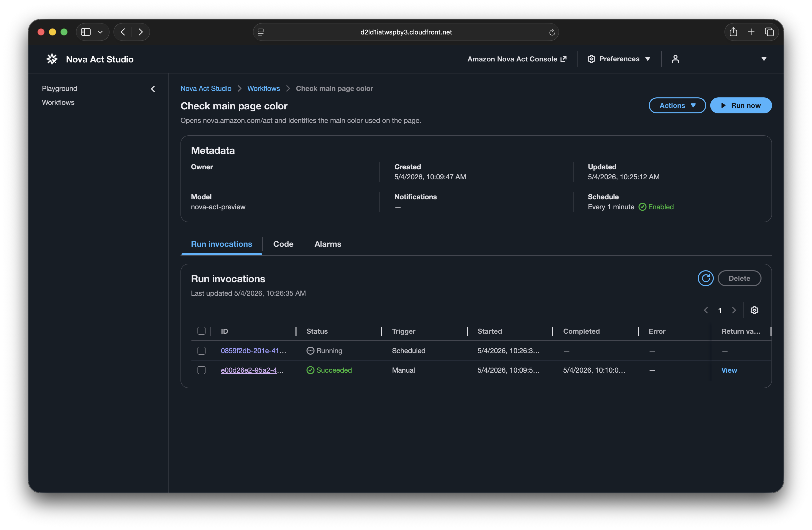812x530 pixels.
Task: Click completed time of succeeded run
Action: [594, 370]
